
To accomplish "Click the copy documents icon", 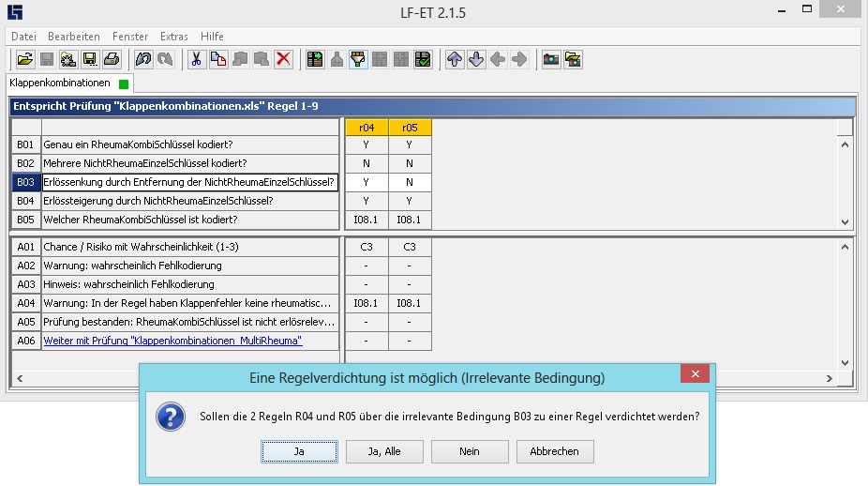I will [x=218, y=59].
